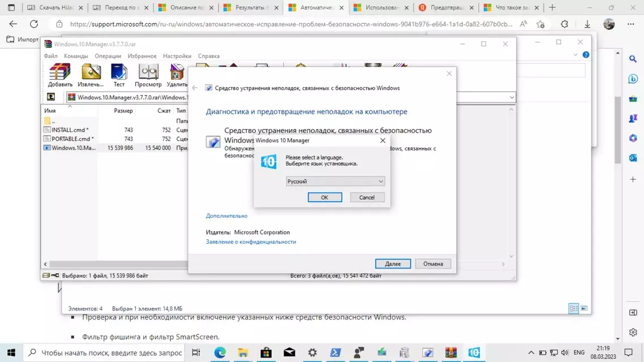Add this page to favorites
This screenshot has width=644, height=362.
[x=540, y=24]
